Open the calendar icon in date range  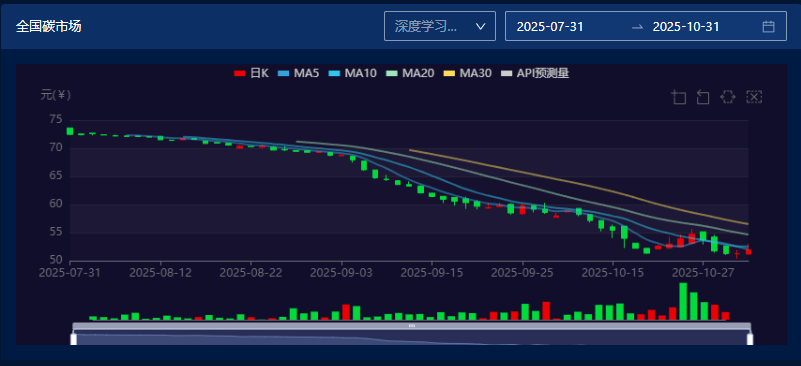768,27
